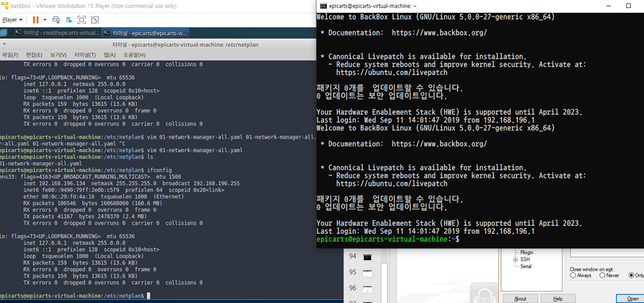Open the 탭(A) menu
The width and height of the screenshot is (644, 303).
point(110,55)
